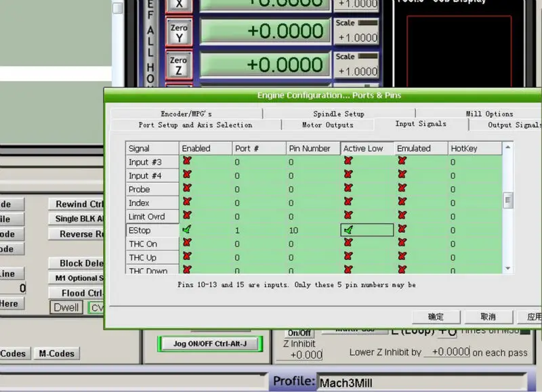This screenshot has height=392, width=542.
Task: Grab the signal list scrollbar thumb
Action: pyautogui.click(x=507, y=200)
